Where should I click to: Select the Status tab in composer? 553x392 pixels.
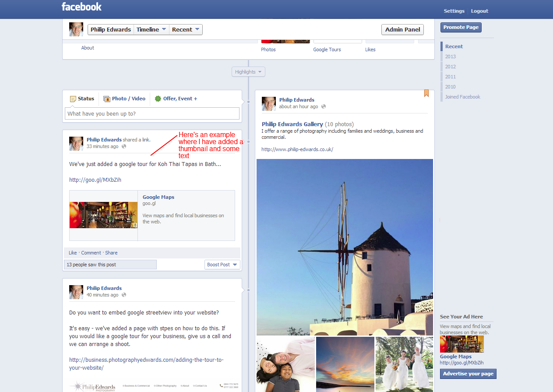pos(82,99)
